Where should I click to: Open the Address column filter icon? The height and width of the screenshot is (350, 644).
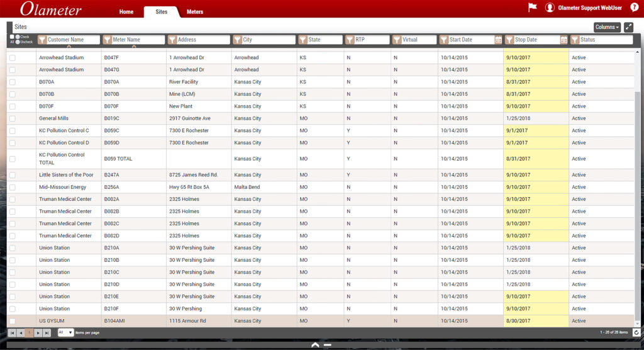pyautogui.click(x=172, y=40)
